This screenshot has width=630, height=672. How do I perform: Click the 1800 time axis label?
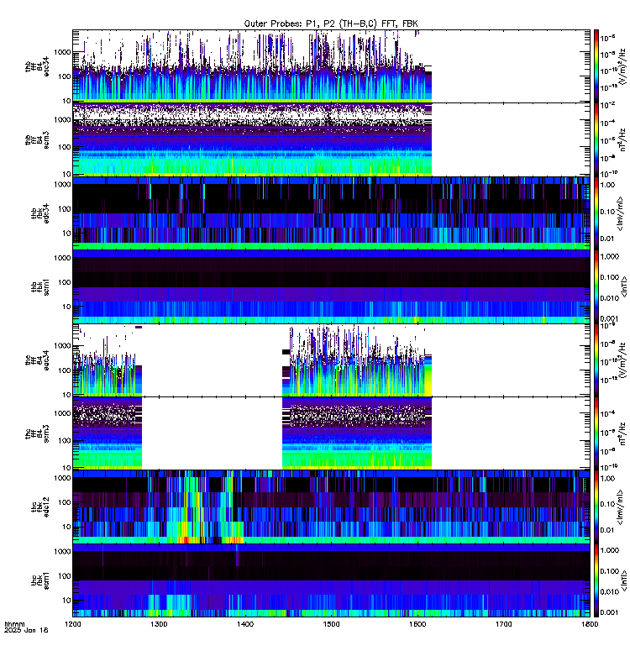point(590,624)
